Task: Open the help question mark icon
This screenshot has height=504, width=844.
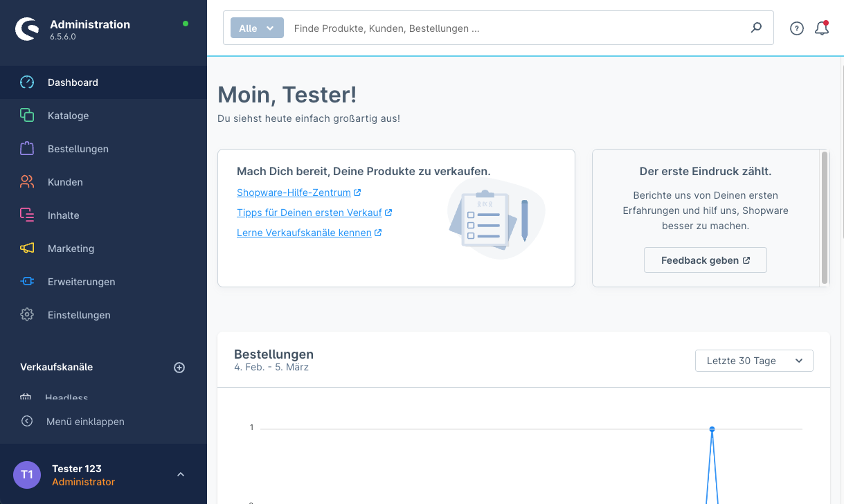Action: pos(797,28)
